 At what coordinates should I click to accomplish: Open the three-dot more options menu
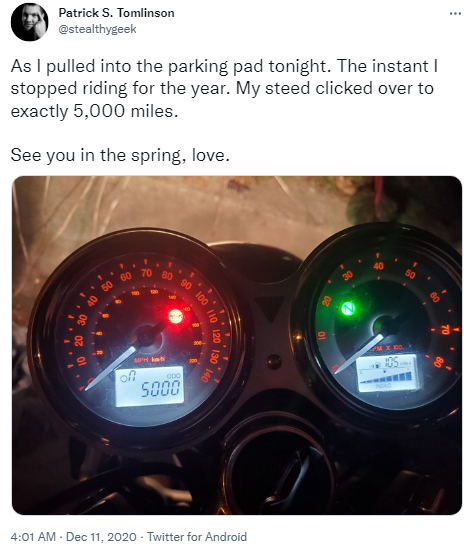[455, 13]
